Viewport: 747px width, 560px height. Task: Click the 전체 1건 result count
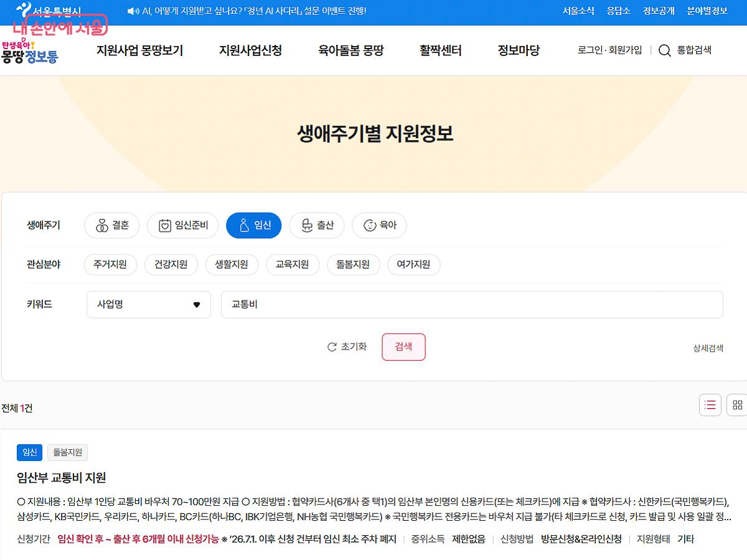pos(17,408)
